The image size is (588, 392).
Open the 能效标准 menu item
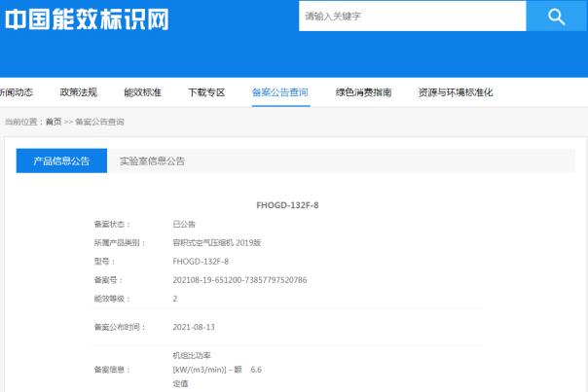[x=142, y=92]
